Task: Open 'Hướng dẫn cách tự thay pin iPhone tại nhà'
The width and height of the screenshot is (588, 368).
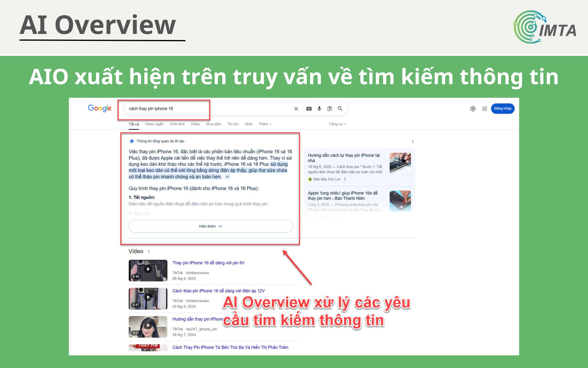Action: tap(344, 158)
